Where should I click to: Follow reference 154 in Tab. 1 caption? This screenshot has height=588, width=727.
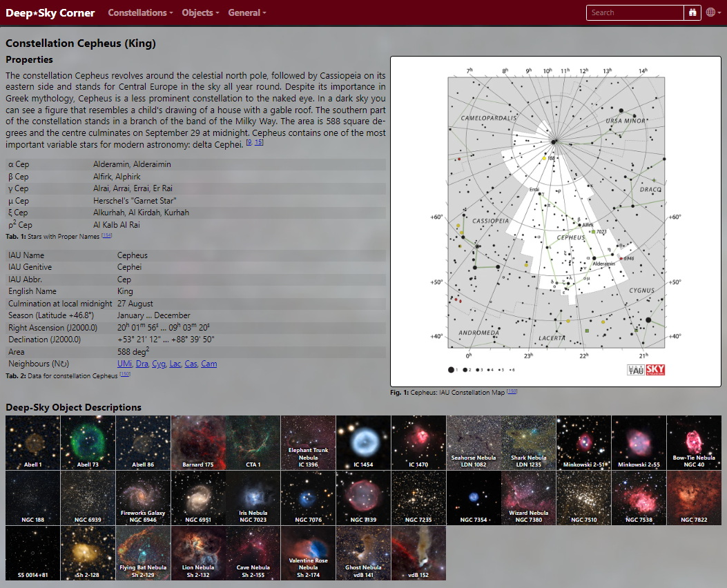(106, 235)
